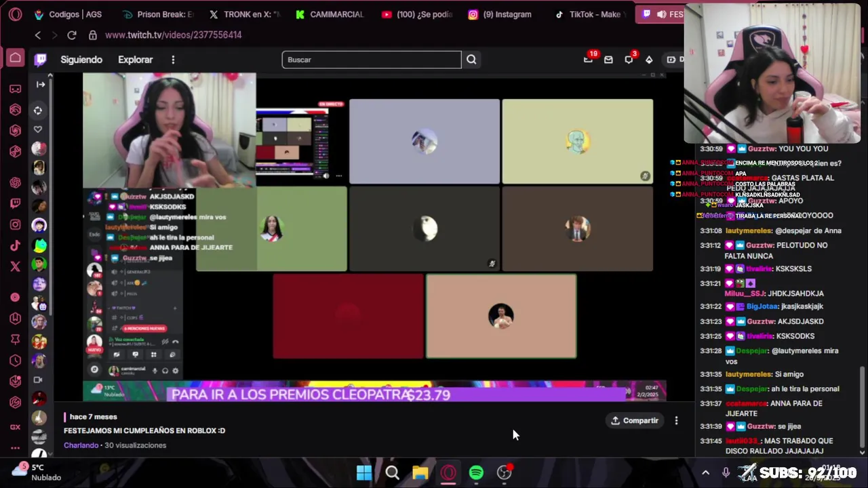The width and height of the screenshot is (868, 488).
Task: Open Windows taskbar search
Action: click(392, 472)
